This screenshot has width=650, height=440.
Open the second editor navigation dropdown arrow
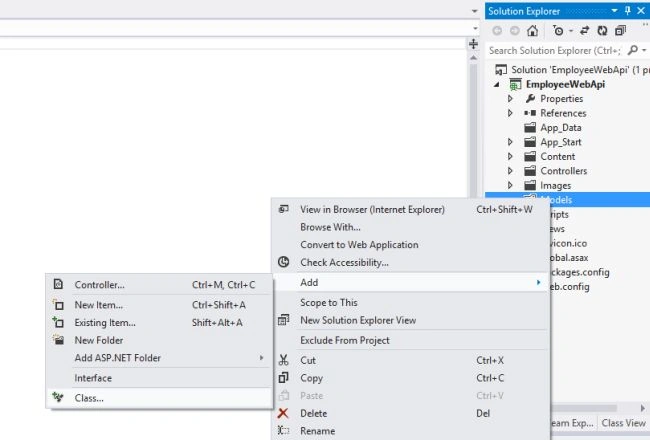point(475,28)
